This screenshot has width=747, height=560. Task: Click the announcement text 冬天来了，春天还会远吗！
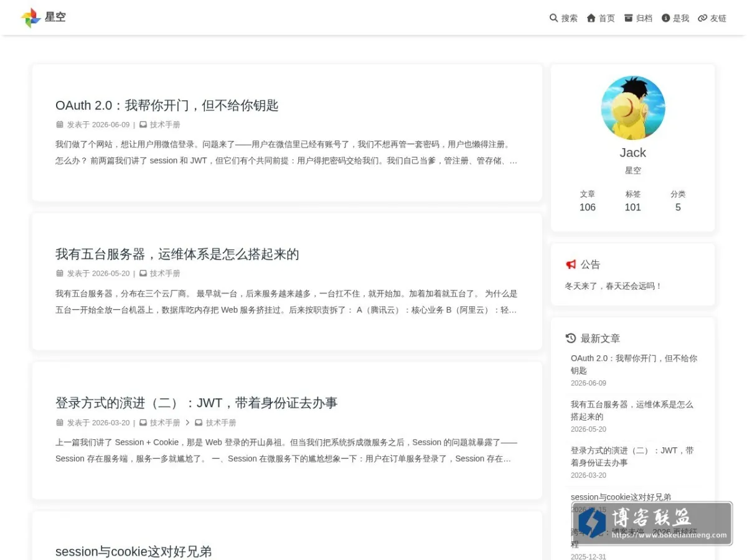pos(613,286)
